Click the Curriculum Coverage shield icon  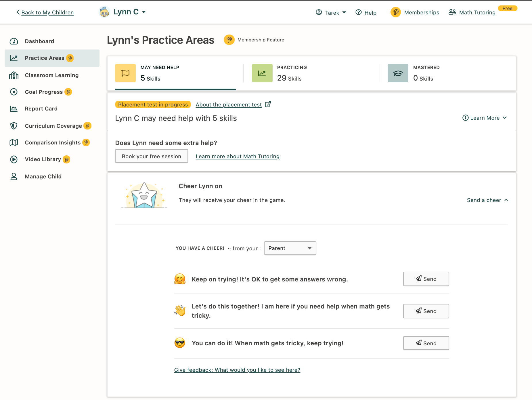click(x=14, y=126)
